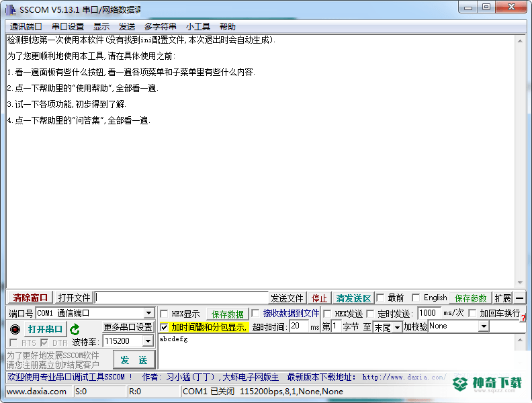Enable 接收数据到文件 checkbox
The image size is (532, 403).
tap(256, 313)
